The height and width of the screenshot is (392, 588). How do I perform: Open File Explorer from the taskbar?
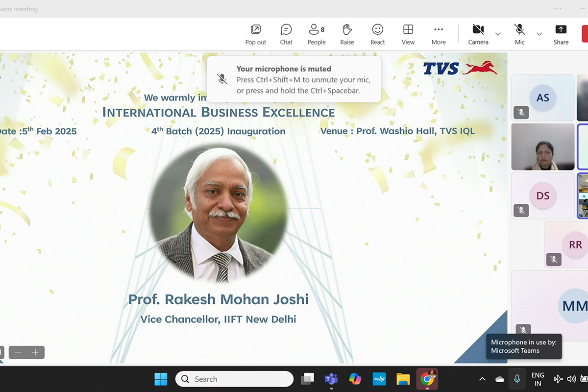403,379
